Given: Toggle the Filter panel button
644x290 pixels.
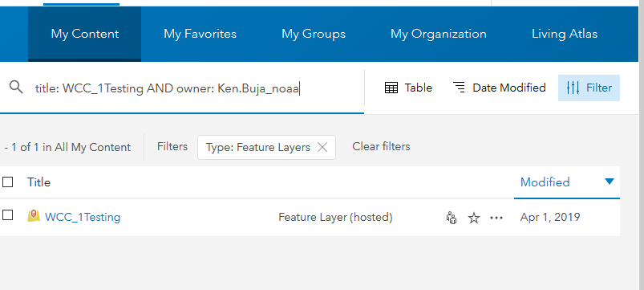Looking at the screenshot, I should tap(589, 88).
